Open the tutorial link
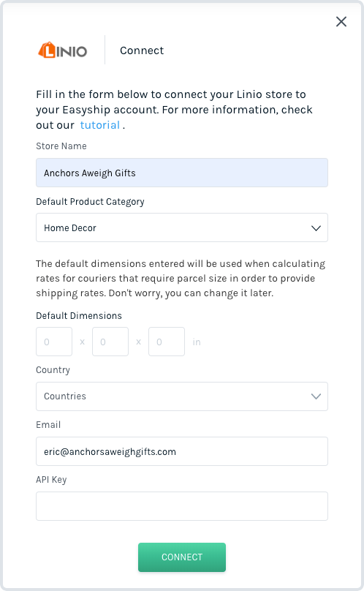 tap(100, 125)
